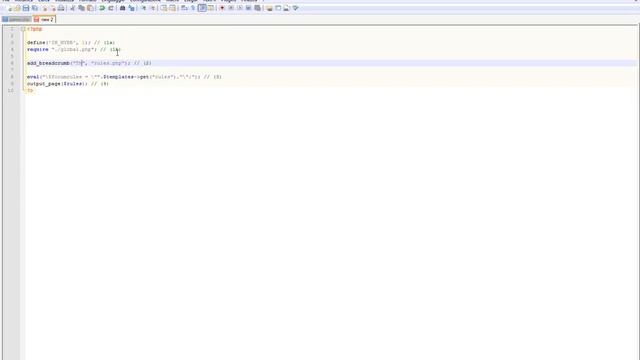
Task: Click the Save Recorded Macro icon
Action: coord(258,8)
